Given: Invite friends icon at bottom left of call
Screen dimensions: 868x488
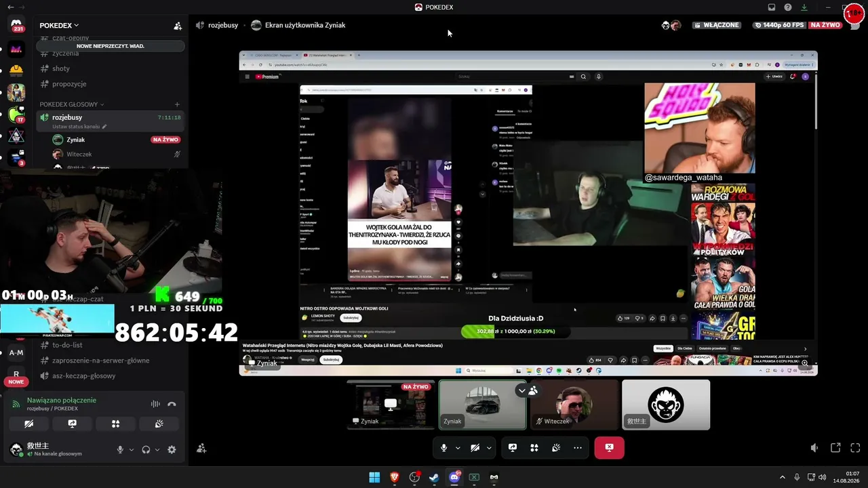Looking at the screenshot, I should pos(201,448).
